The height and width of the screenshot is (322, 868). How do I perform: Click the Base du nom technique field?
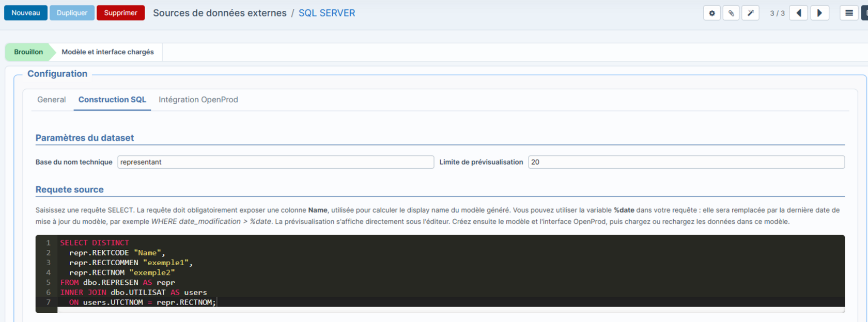(275, 162)
